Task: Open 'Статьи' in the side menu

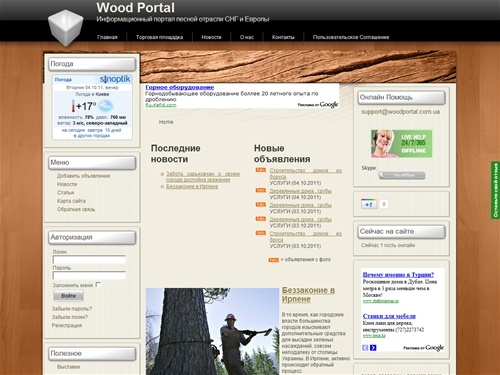Action: pyautogui.click(x=65, y=192)
